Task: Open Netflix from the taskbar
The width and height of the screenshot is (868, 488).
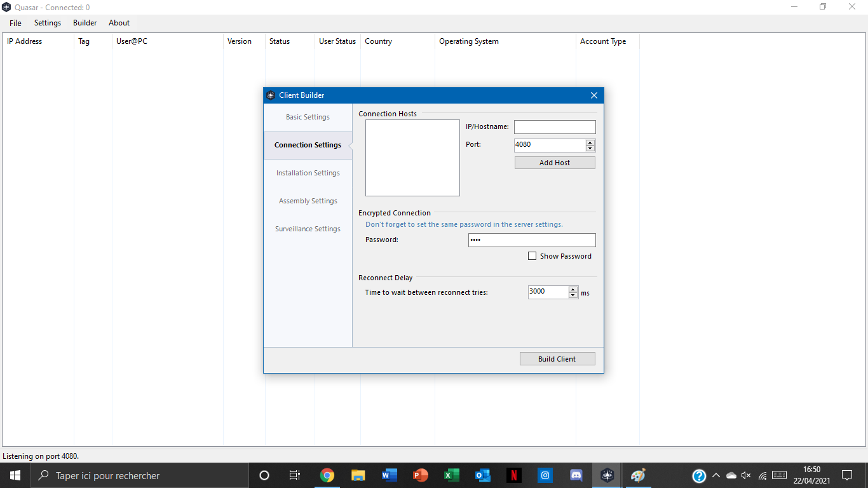Action: (514, 475)
